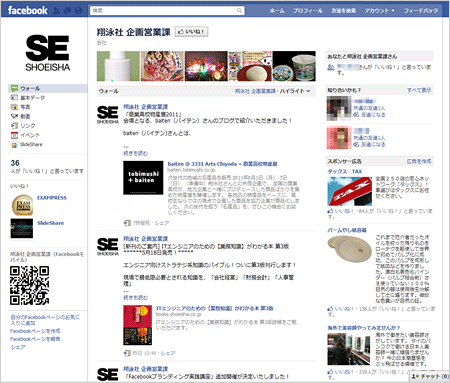
Task: Open the white bottle photo in the photo strip
Action: pos(118,66)
